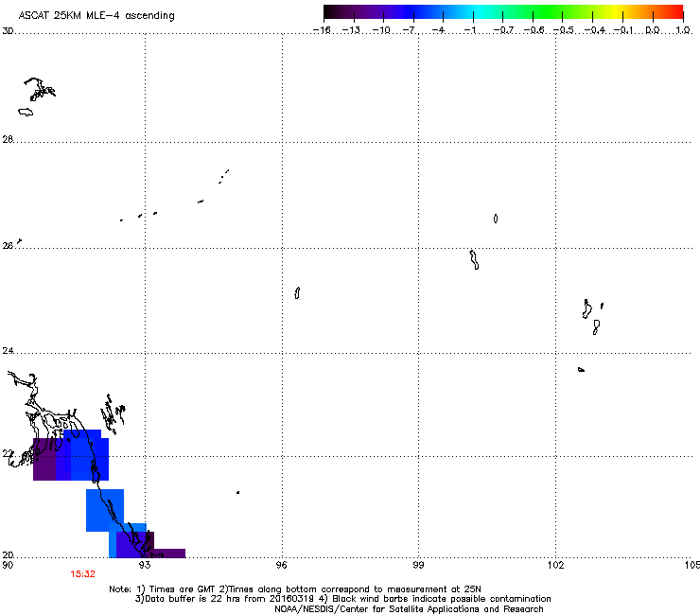Select the -0.7 color scale label
This screenshot has width=700, height=615.
click(503, 30)
